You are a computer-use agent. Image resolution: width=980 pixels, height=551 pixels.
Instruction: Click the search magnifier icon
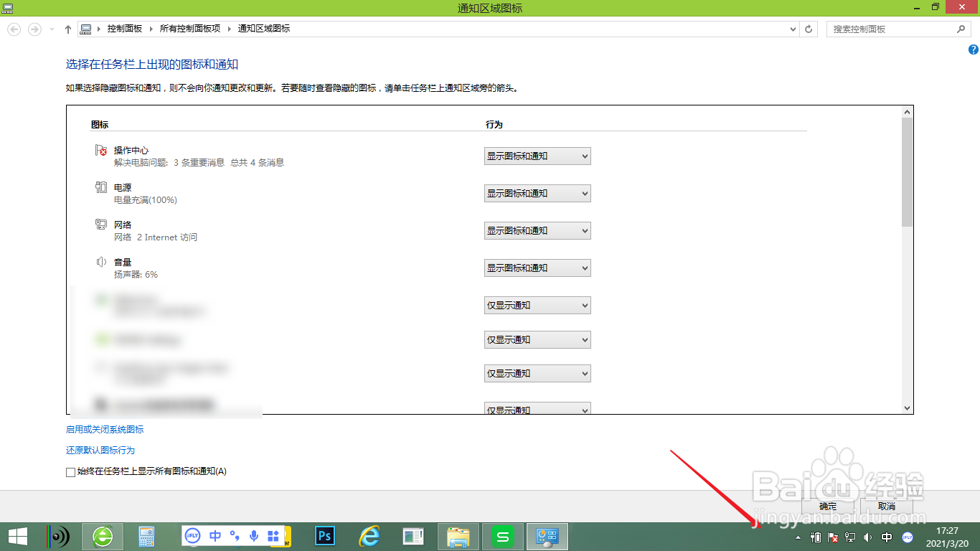coord(961,29)
